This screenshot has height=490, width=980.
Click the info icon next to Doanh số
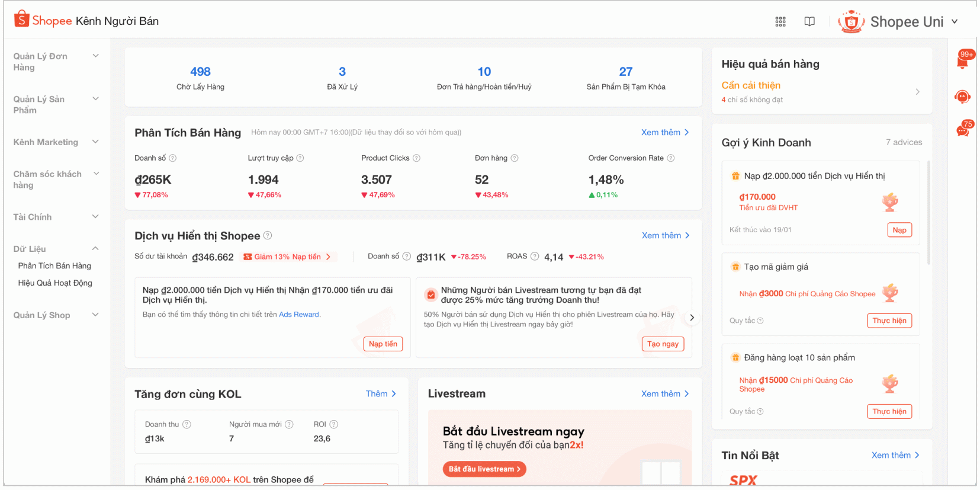click(173, 158)
